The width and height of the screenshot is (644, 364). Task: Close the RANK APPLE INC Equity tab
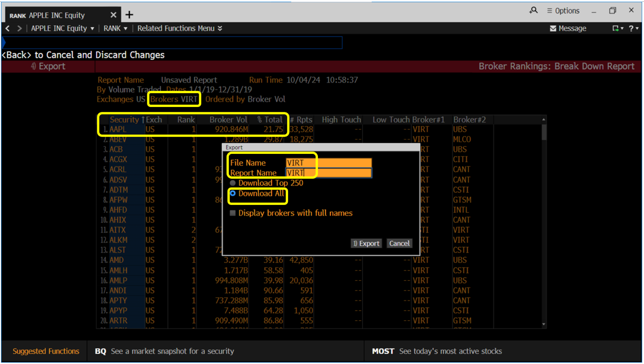[113, 15]
